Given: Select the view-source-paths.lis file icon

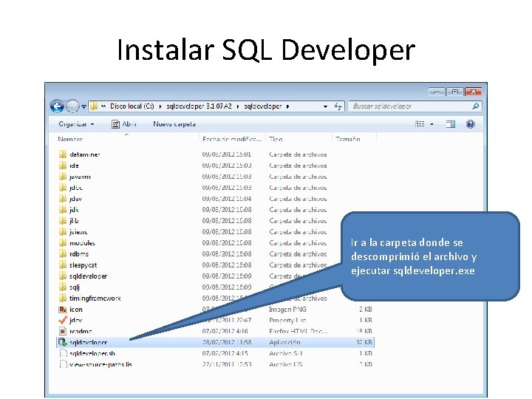Looking at the screenshot, I should [x=63, y=364].
